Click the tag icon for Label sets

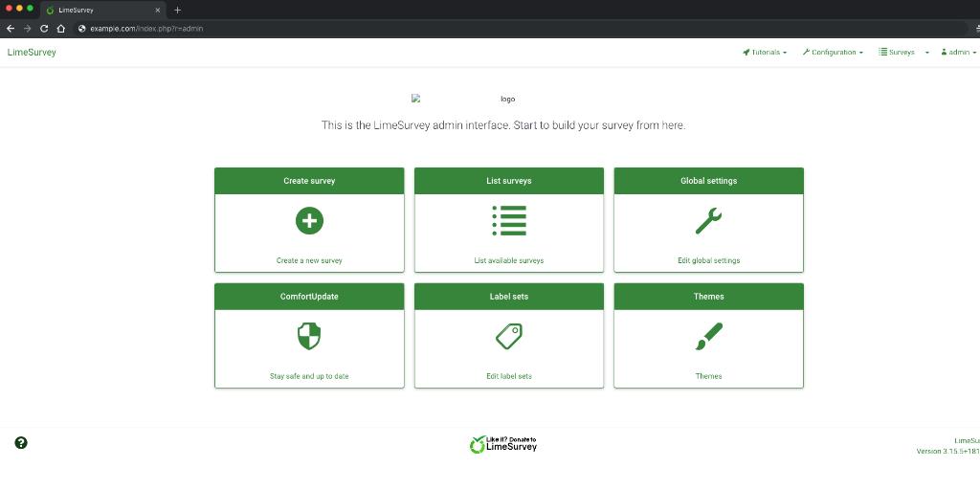509,336
